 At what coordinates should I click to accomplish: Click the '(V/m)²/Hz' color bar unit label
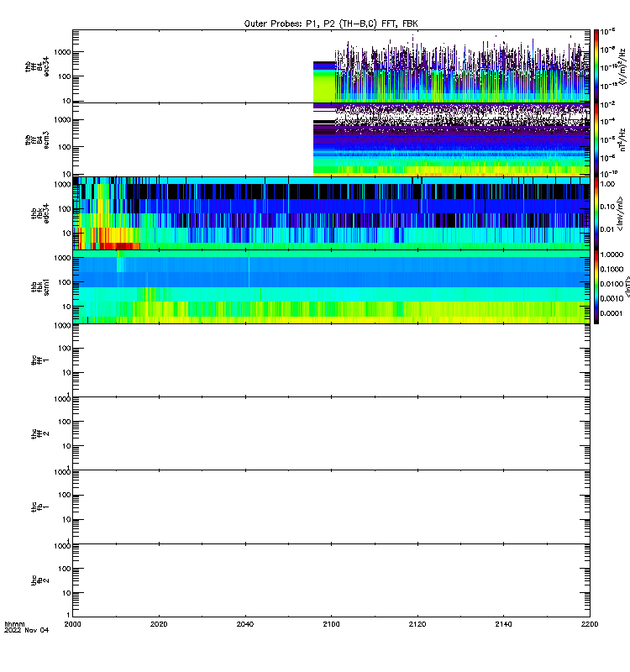click(x=622, y=66)
